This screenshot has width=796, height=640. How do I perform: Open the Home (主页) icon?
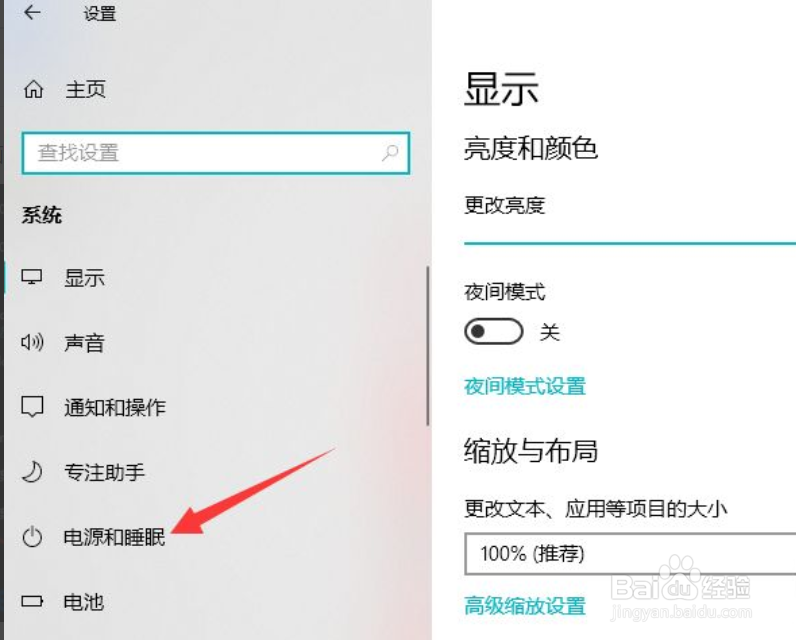pos(34,89)
